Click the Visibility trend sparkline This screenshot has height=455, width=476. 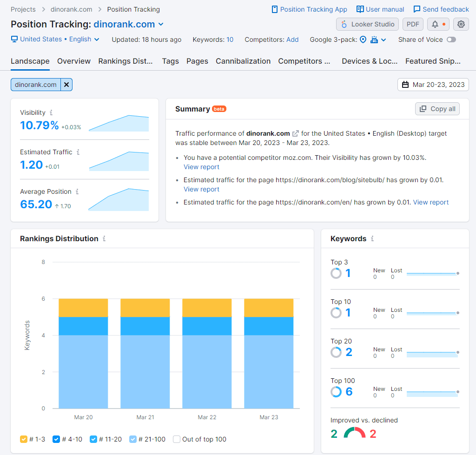pyautogui.click(x=119, y=123)
